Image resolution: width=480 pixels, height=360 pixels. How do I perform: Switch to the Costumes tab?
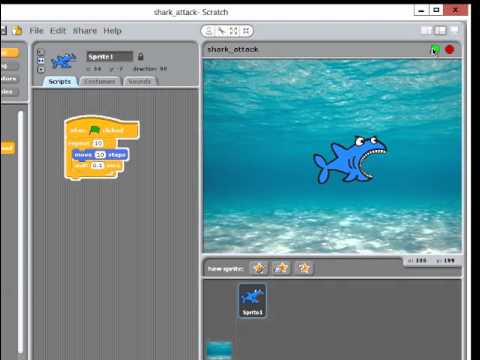[x=100, y=81]
